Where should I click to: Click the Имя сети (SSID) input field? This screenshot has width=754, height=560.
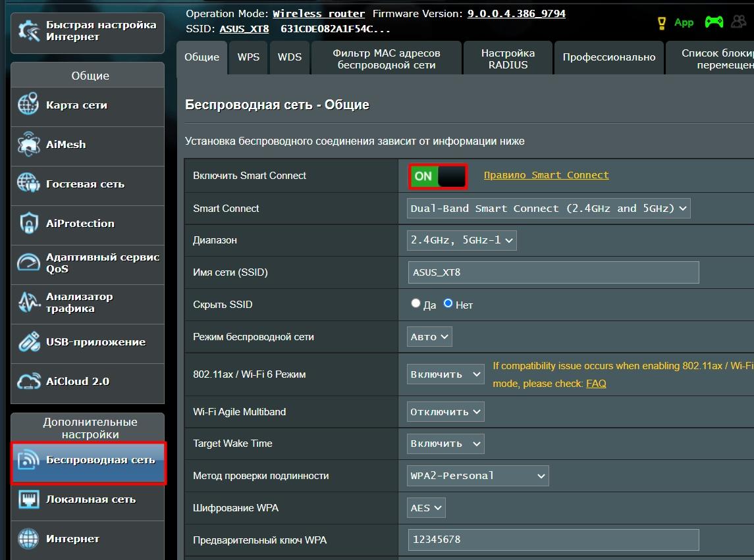(x=553, y=272)
